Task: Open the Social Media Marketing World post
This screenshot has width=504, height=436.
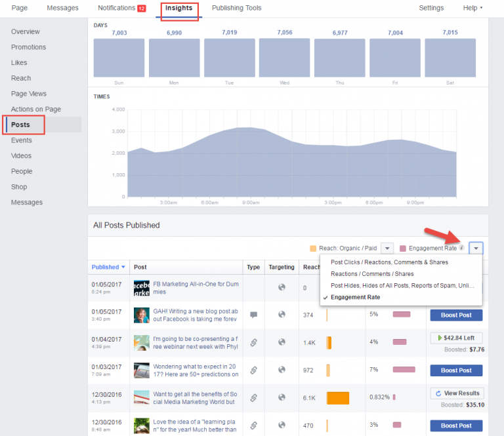Action: click(x=195, y=398)
